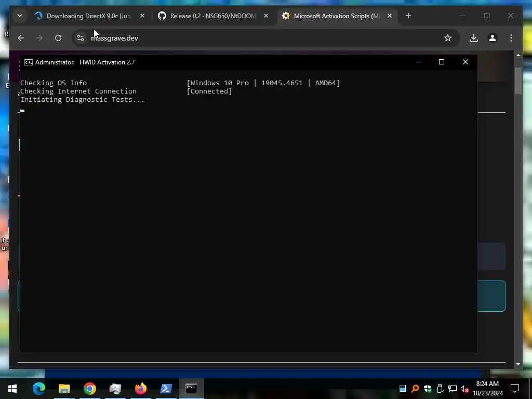Open Windows Start menu
The height and width of the screenshot is (399, 532).
pos(12,389)
